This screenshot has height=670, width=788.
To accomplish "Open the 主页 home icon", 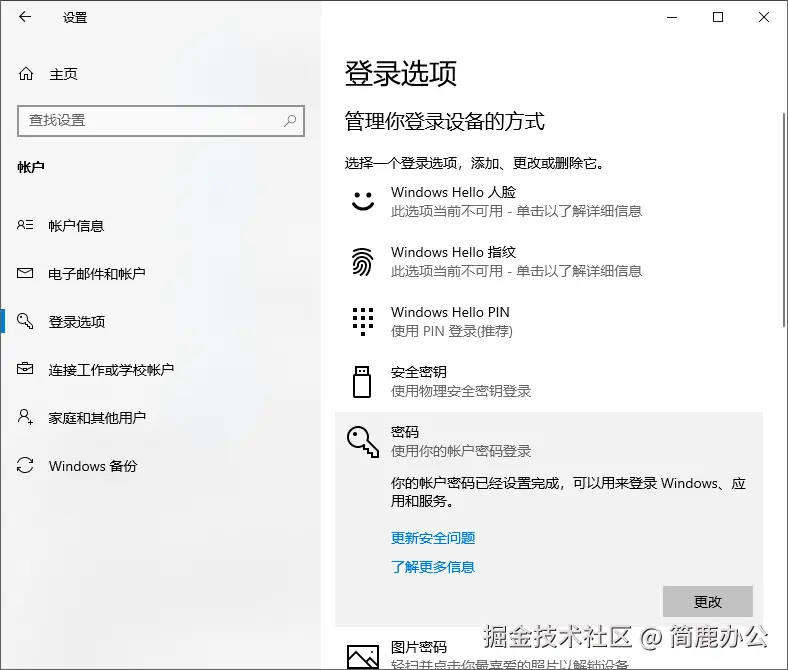I will pos(26,74).
